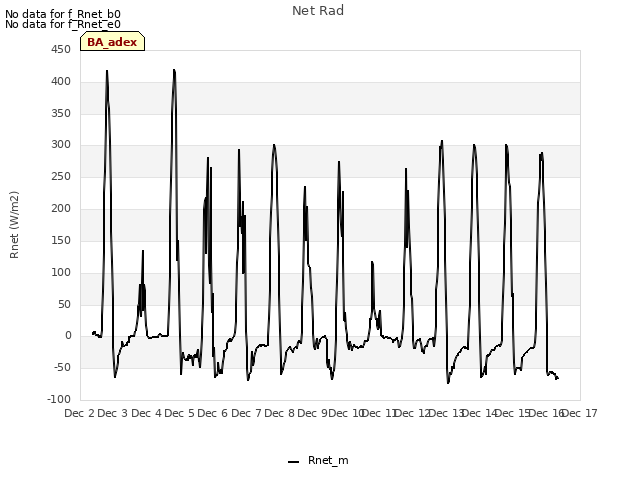
Task: Click the Dec 9 x-axis tick label
Action: [312, 413]
